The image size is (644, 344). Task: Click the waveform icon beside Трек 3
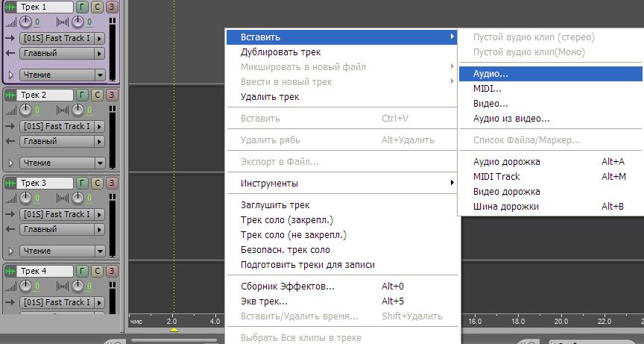tap(10, 183)
